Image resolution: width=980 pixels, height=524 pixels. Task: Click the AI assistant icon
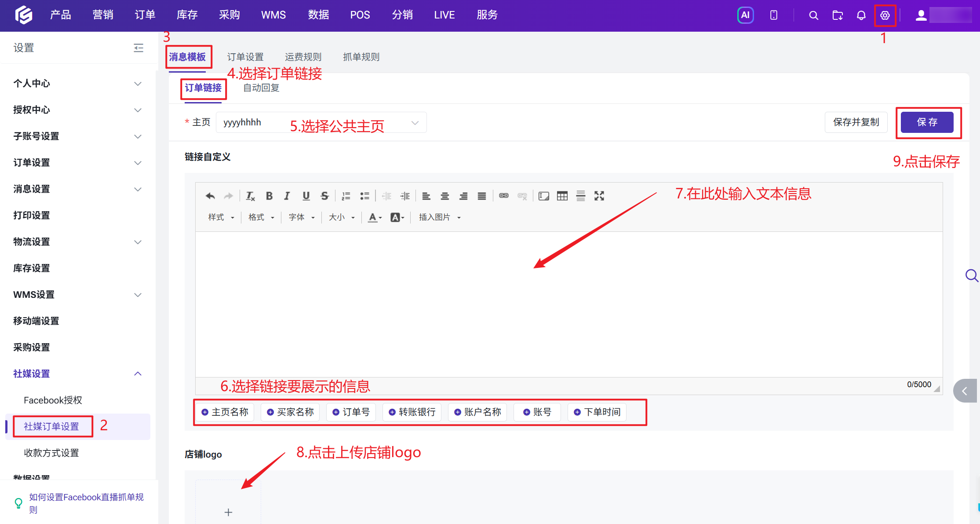(745, 15)
